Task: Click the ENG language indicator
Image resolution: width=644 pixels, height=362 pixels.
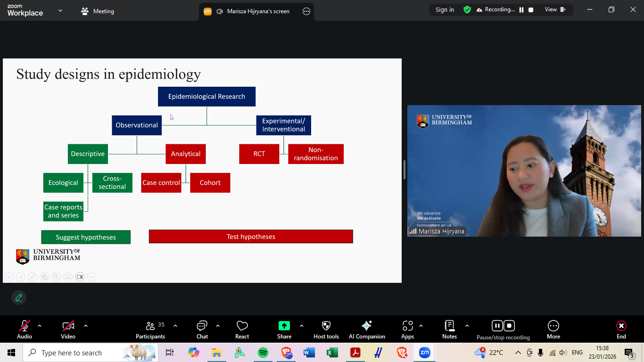Action: tap(577, 353)
